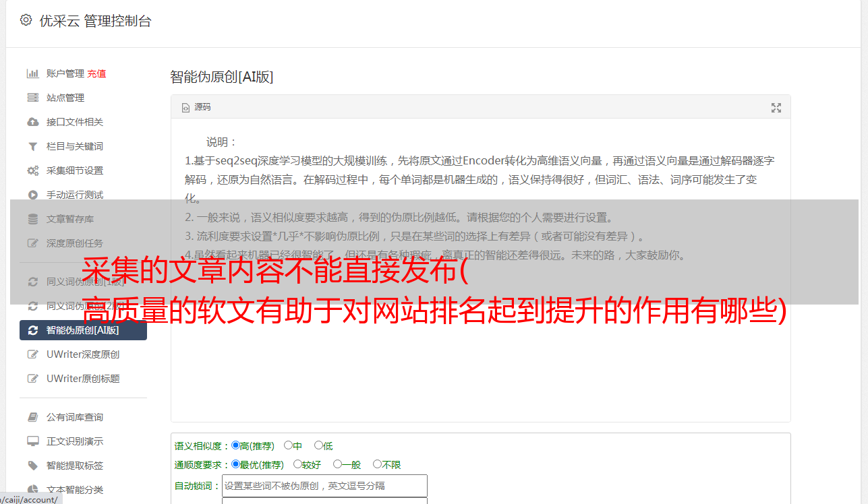The image size is (868, 504).
Task: Open UWriter深度原创 menu item
Action: pyautogui.click(x=83, y=354)
